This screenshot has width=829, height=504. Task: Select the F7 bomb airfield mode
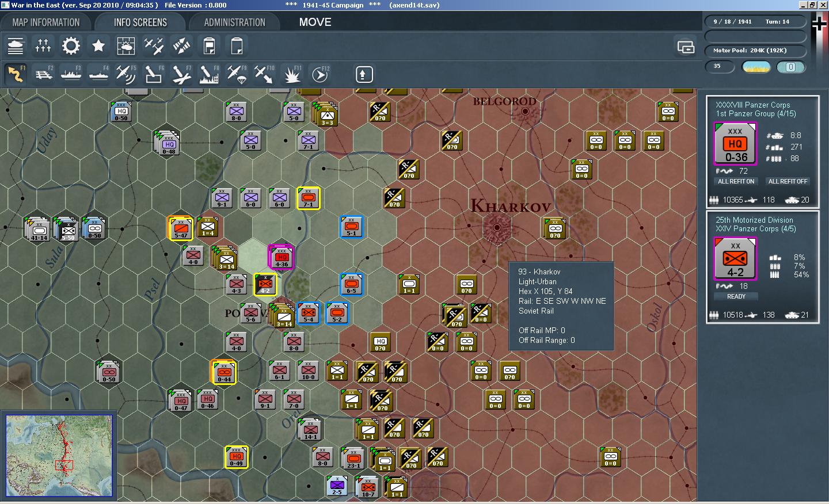point(181,74)
